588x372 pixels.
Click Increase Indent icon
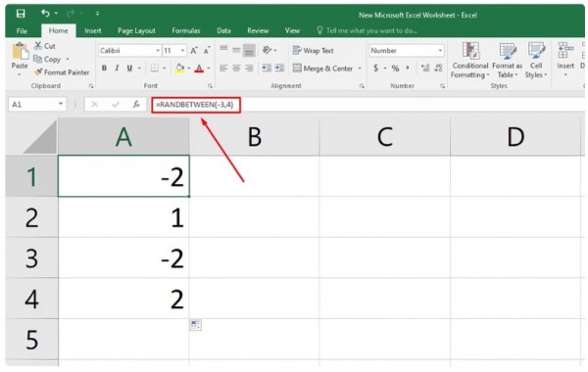tap(279, 68)
